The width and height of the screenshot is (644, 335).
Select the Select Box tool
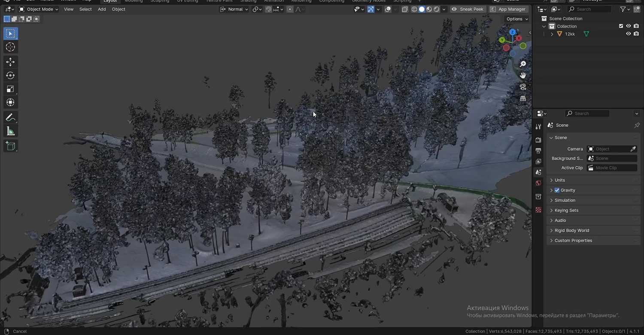click(x=10, y=33)
